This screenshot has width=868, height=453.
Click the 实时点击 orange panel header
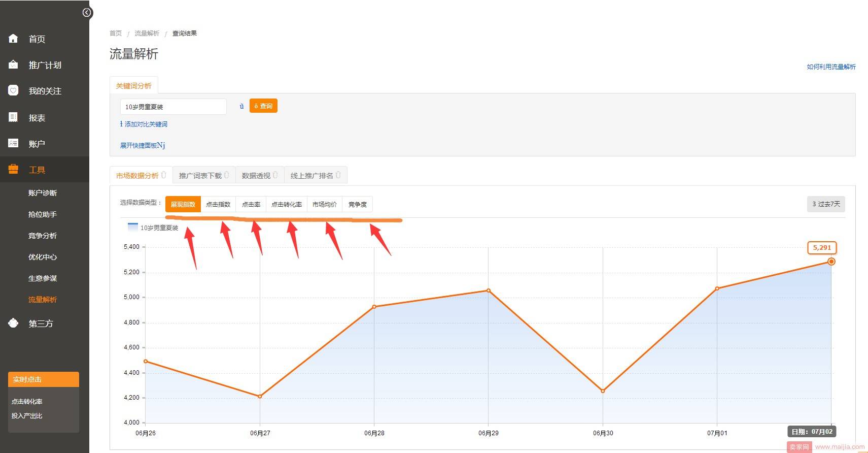[x=44, y=379]
